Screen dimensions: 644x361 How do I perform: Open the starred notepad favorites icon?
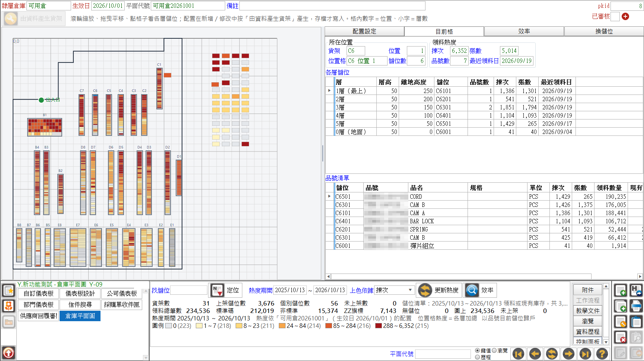(9, 290)
